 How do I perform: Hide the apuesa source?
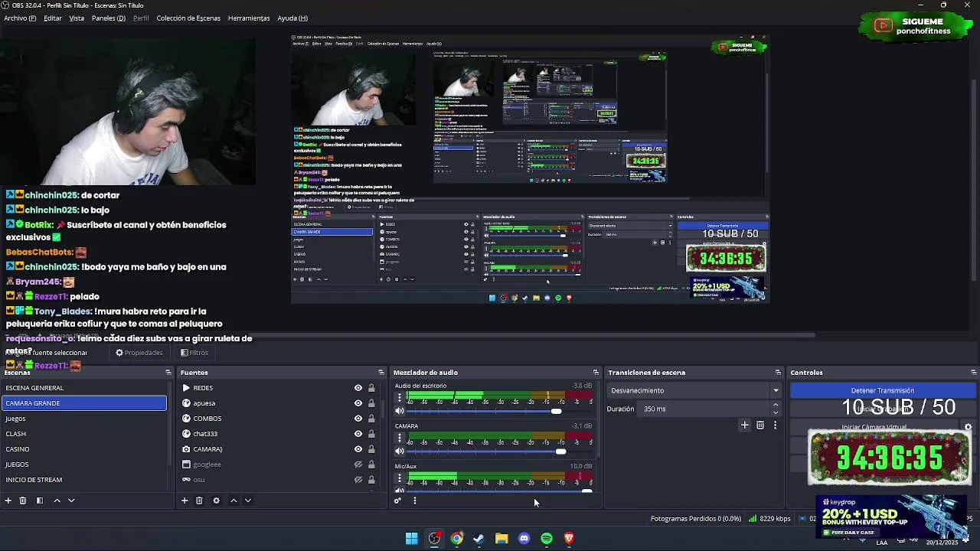[358, 403]
